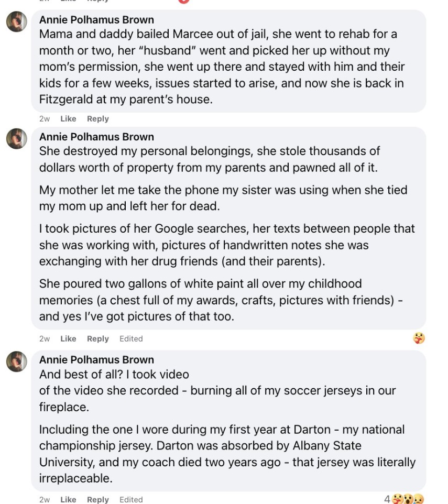Check edit history via Edited label on second comment
Image resolution: width=448 pixels, height=504 pixels.
click(x=131, y=338)
